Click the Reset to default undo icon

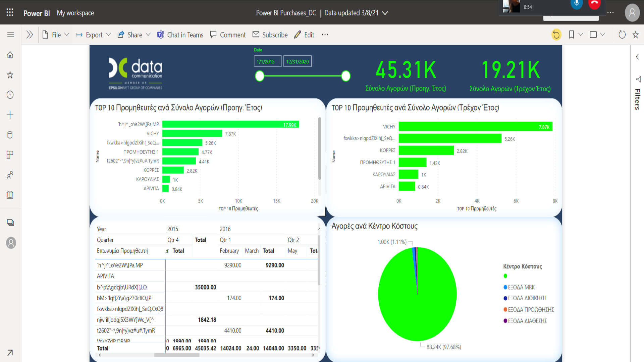tap(556, 35)
